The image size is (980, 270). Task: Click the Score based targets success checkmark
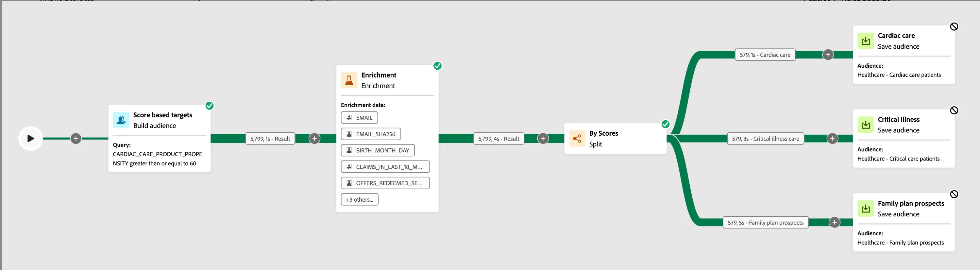click(x=209, y=106)
